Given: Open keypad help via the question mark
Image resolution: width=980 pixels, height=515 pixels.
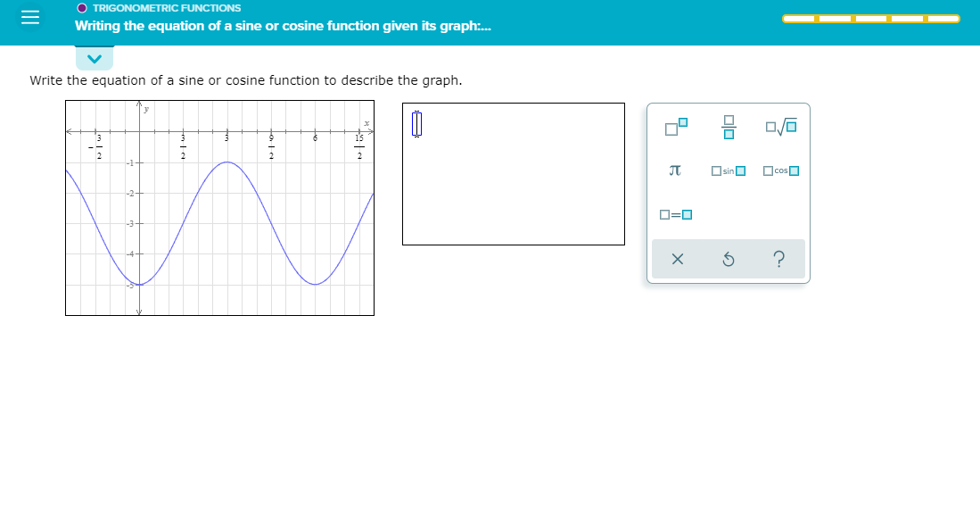Looking at the screenshot, I should (x=778, y=259).
